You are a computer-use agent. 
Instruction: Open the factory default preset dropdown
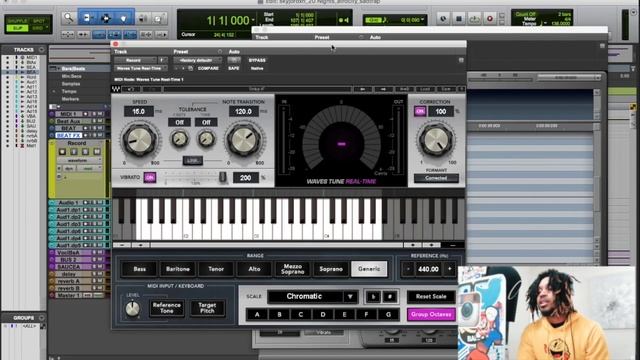click(197, 60)
